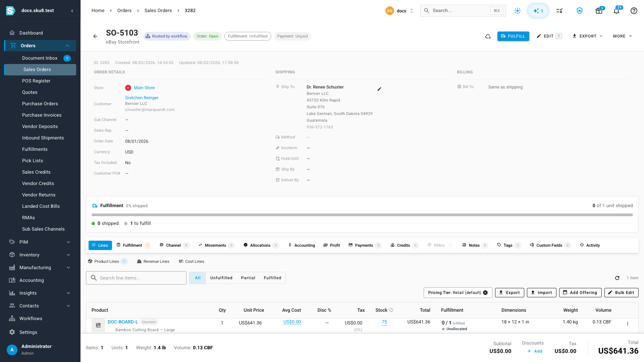Click the stock value 75
Viewport: 644px width, 362px height.
pos(384,322)
